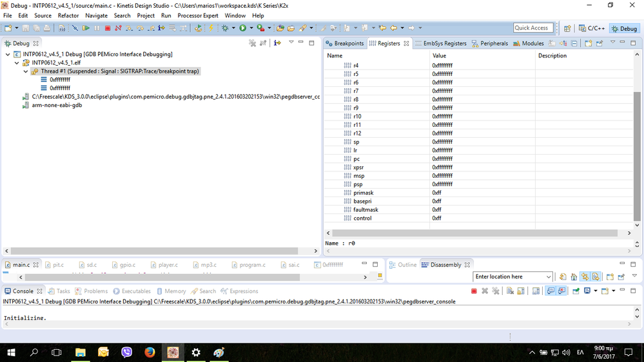Select the primask register row
Image resolution: width=644 pixels, height=362 pixels.
[478, 193]
